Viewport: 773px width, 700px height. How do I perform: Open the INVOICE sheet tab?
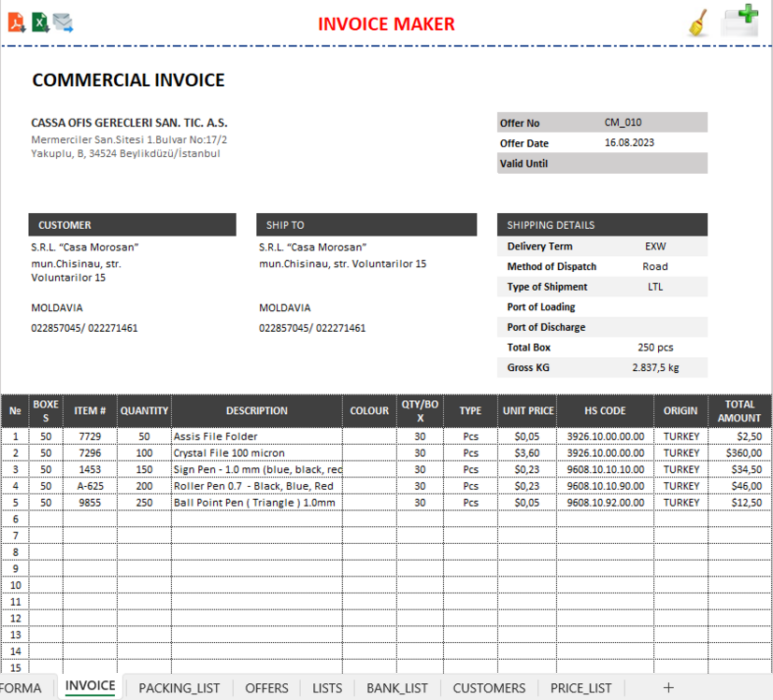pyautogui.click(x=91, y=686)
